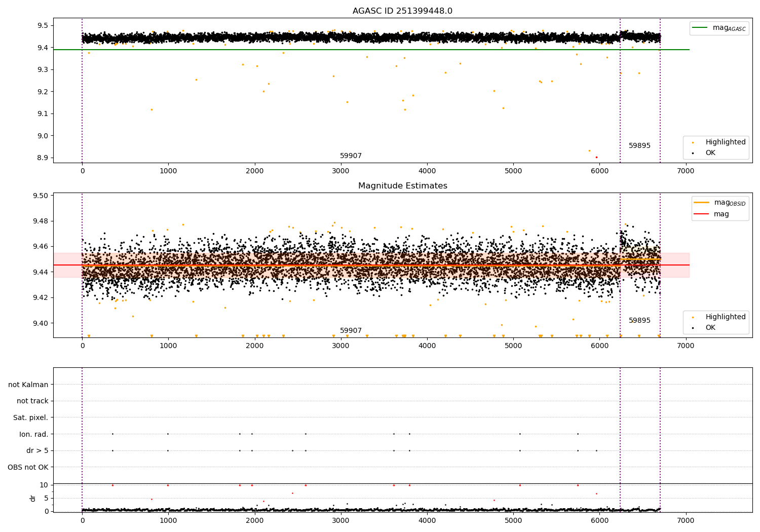
Task: Click the '9.40' y-tick in middle plot
Action: click(41, 323)
